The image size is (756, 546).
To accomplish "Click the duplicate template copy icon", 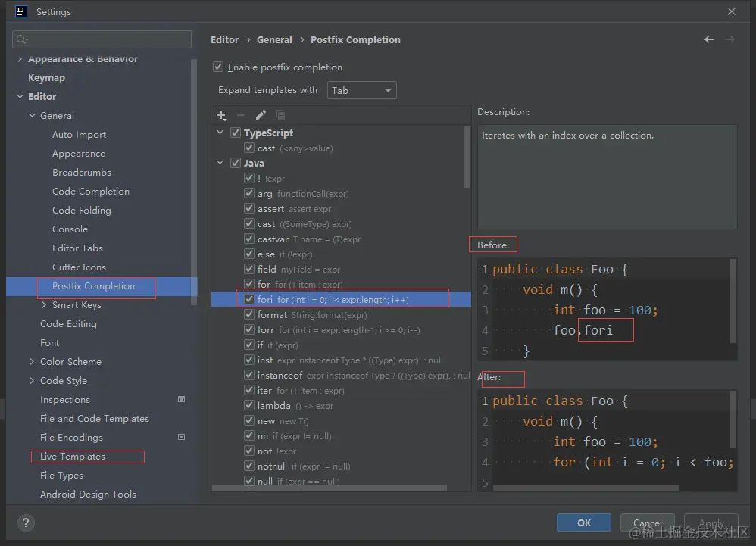I will point(280,114).
